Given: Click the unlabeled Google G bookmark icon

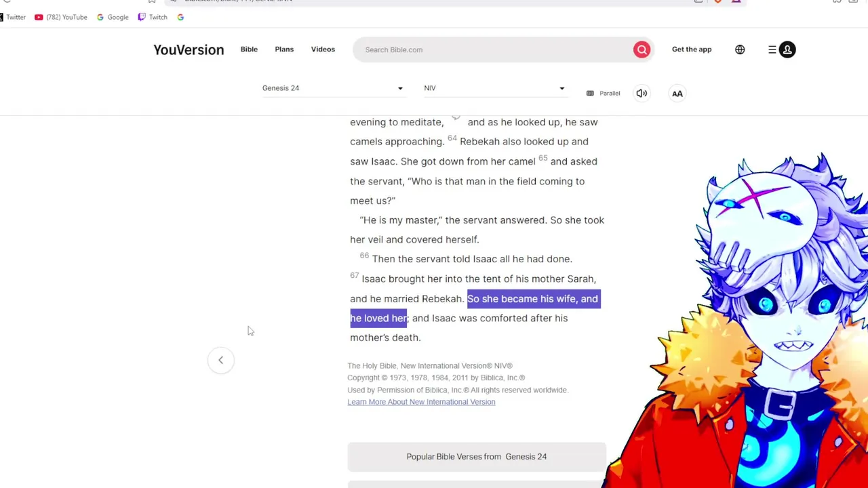Looking at the screenshot, I should [x=180, y=17].
